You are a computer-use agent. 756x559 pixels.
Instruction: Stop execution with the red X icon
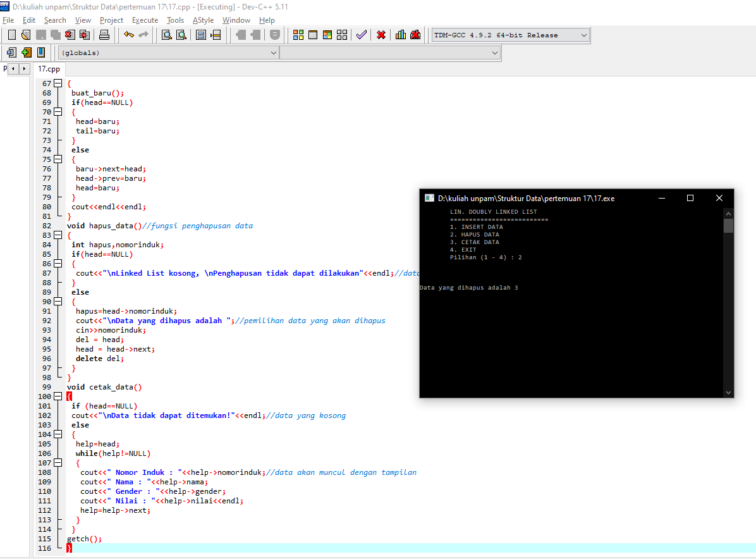[x=381, y=35]
